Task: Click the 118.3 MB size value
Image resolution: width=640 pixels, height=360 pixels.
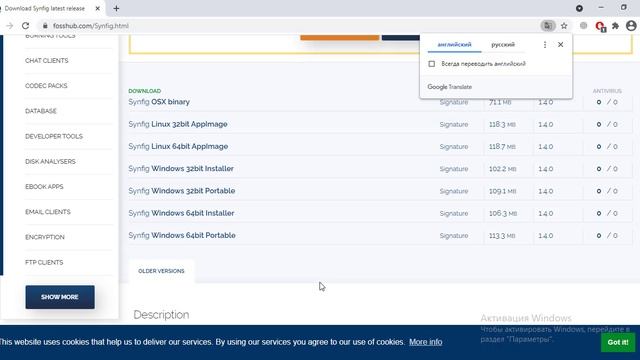Action: pos(502,124)
